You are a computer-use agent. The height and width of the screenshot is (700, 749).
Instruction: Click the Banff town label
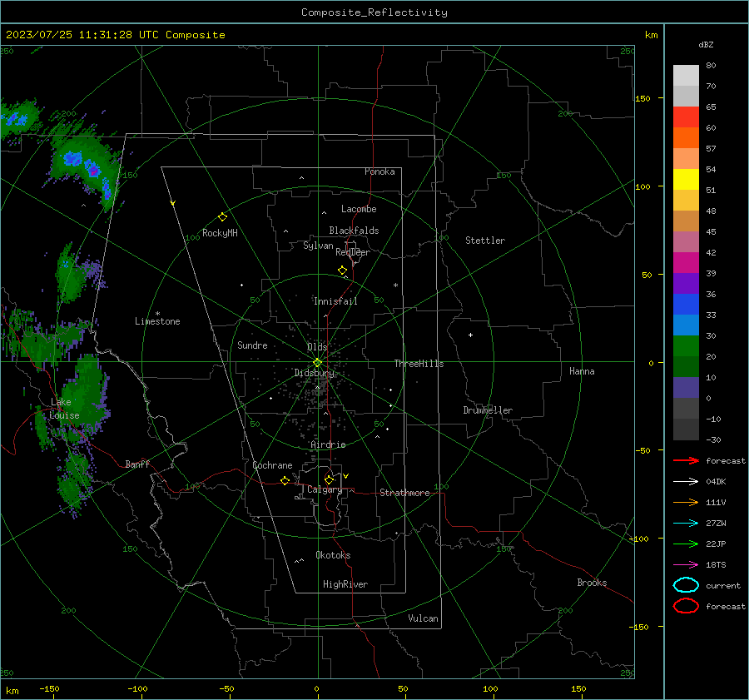pos(137,464)
